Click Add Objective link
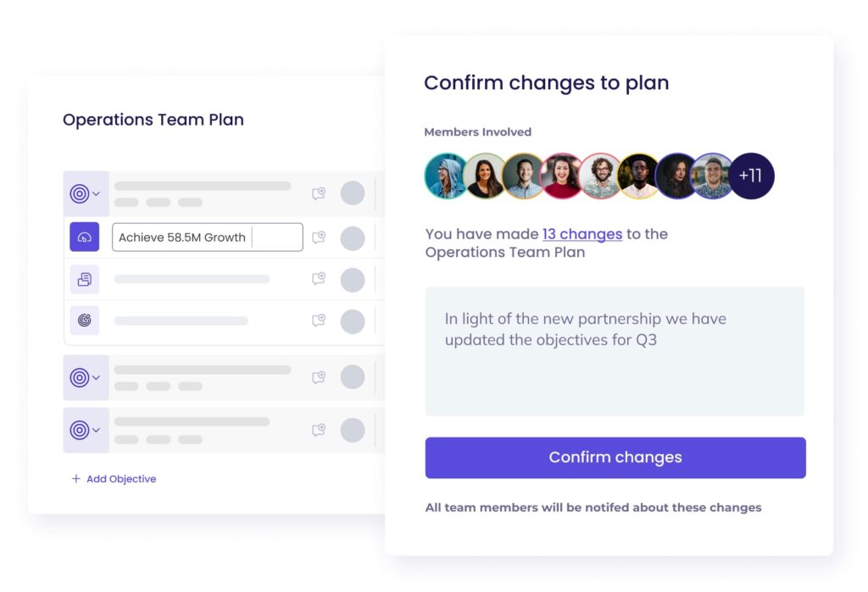This screenshot has width=868, height=592. (121, 479)
